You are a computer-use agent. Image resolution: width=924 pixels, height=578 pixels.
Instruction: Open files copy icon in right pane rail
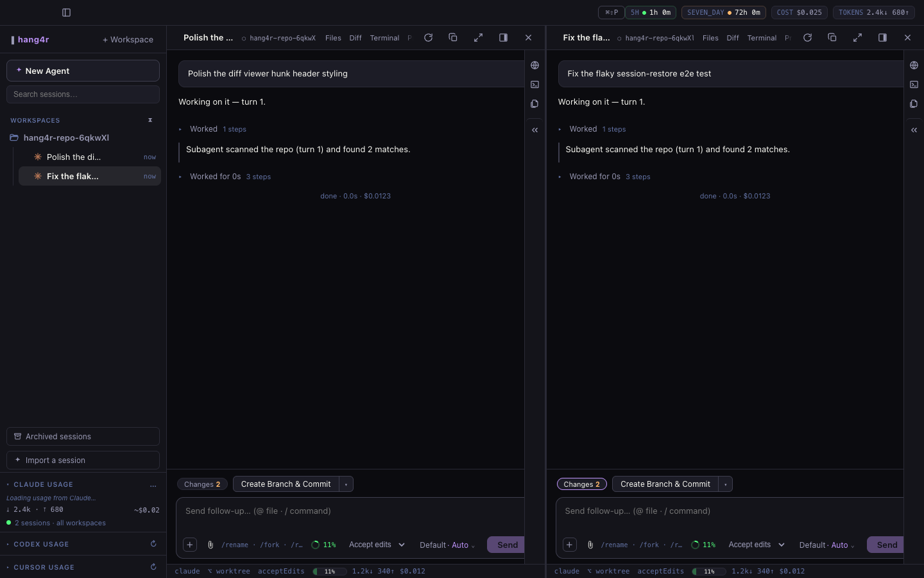point(914,103)
